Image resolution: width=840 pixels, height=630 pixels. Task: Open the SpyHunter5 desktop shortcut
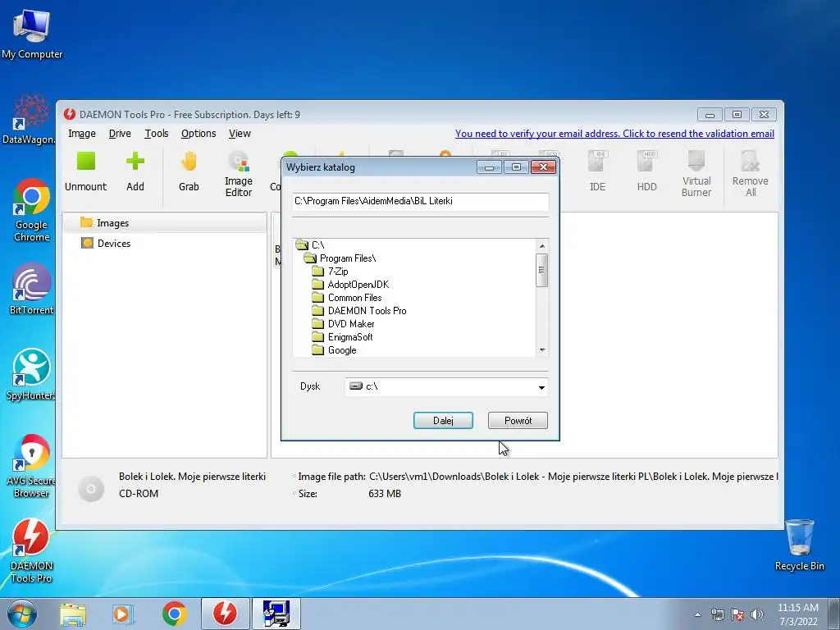click(x=31, y=374)
